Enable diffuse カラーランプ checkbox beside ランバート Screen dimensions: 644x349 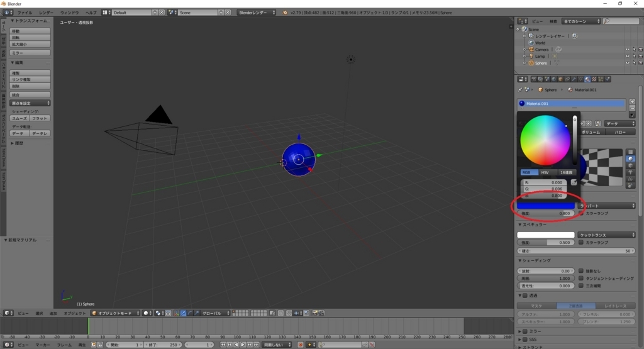[581, 213]
